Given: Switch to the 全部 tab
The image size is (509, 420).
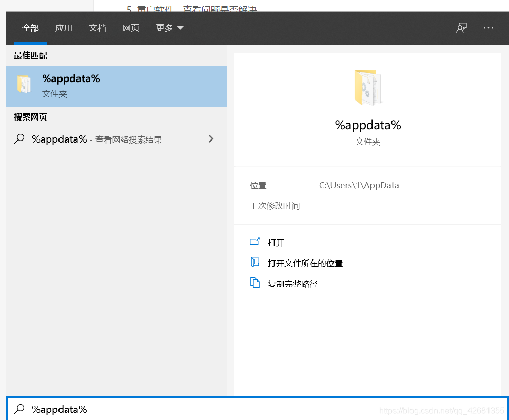Looking at the screenshot, I should pos(30,28).
